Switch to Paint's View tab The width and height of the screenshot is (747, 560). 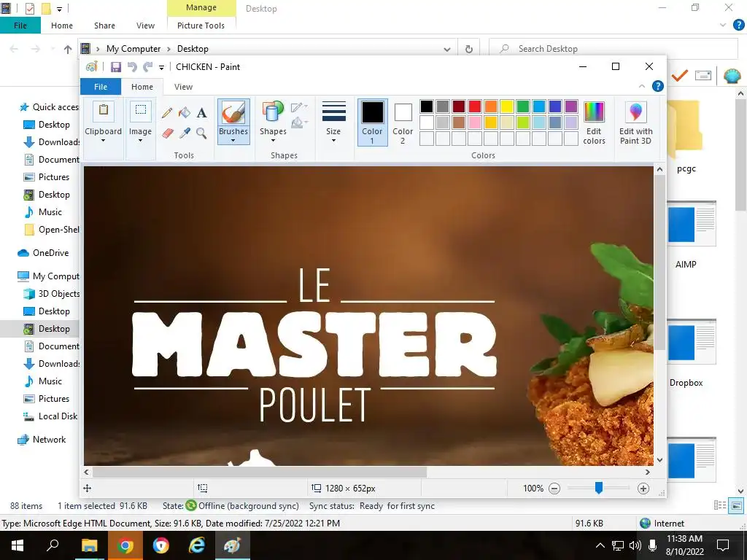pyautogui.click(x=183, y=87)
